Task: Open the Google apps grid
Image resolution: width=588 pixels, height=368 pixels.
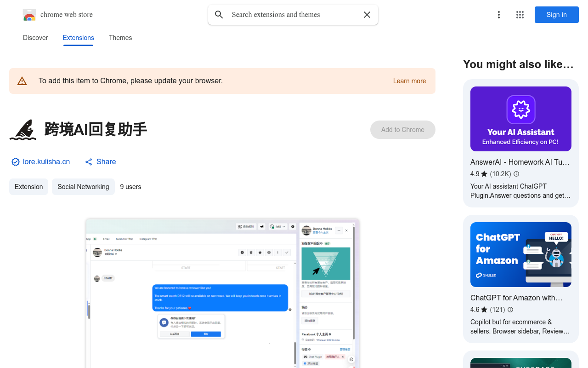Action: [520, 15]
